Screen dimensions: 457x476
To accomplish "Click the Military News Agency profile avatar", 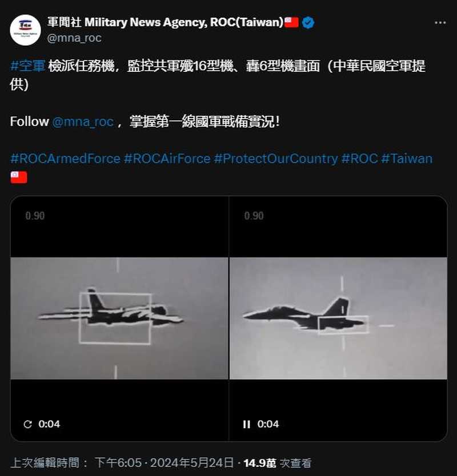I will [25, 30].
